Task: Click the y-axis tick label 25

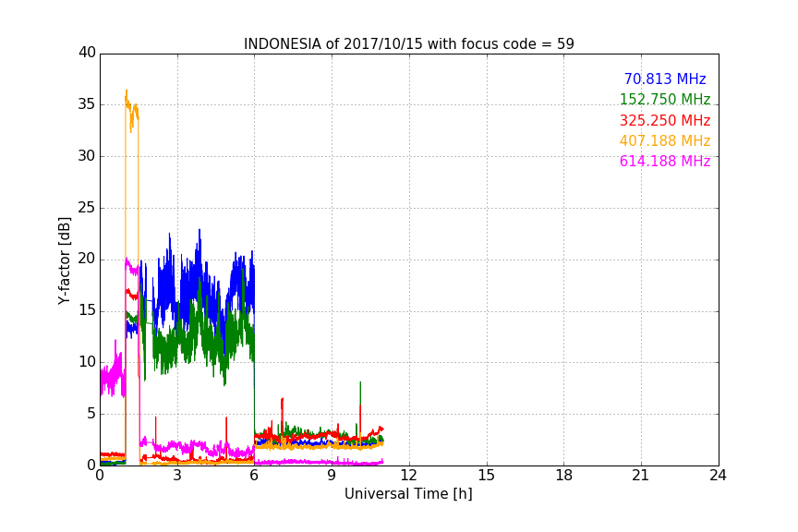Action: (87, 208)
